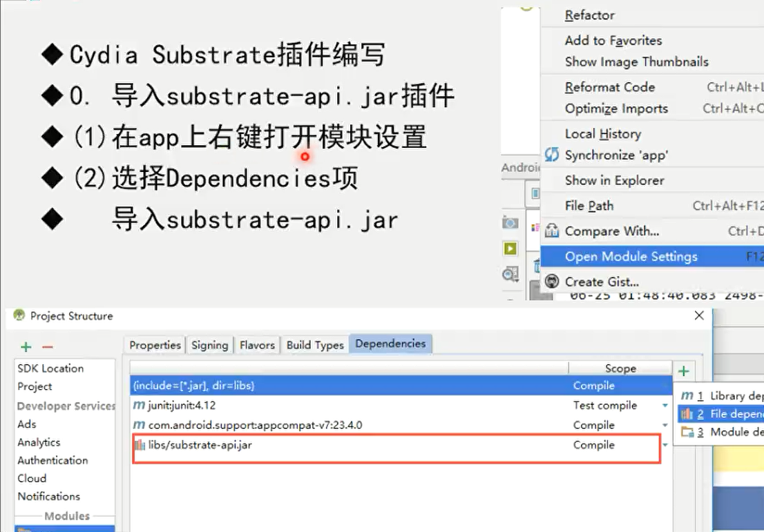Click the Synchronize 'app' refresh icon
The width and height of the screenshot is (764, 532).
[551, 155]
